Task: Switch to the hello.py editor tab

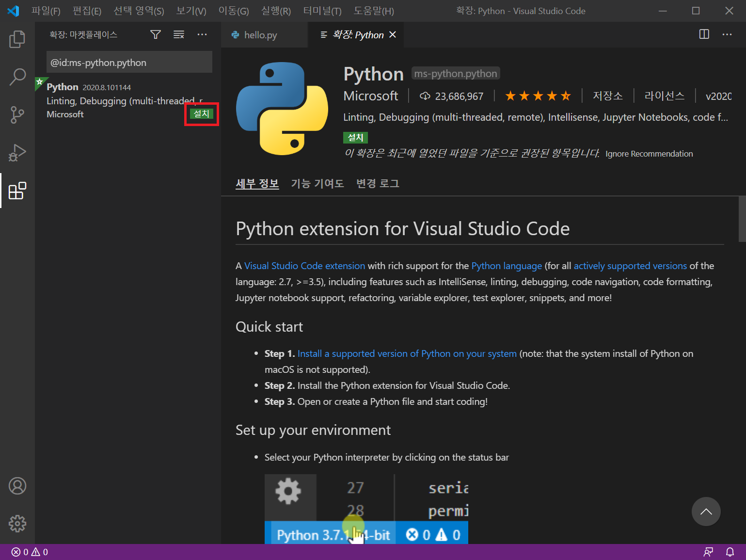Action: 264,34
